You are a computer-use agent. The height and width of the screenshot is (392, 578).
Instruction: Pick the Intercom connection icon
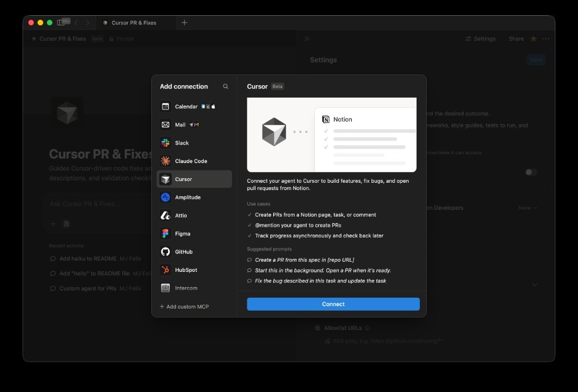pyautogui.click(x=166, y=288)
